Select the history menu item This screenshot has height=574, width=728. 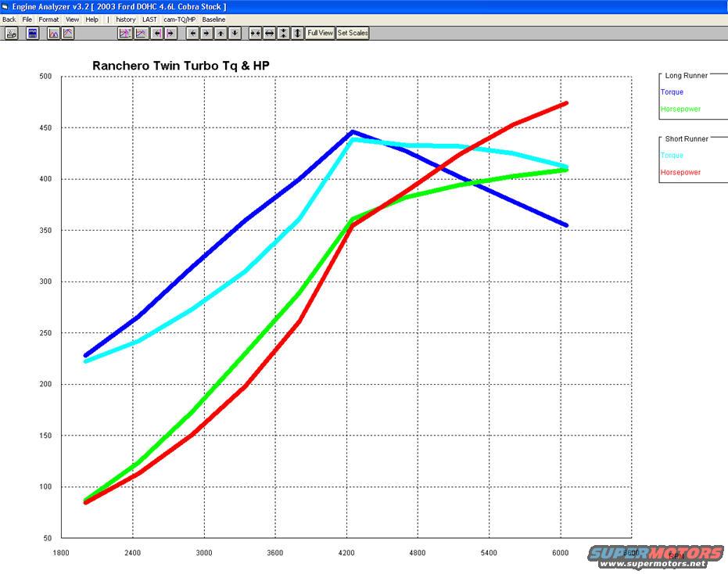tap(125, 19)
